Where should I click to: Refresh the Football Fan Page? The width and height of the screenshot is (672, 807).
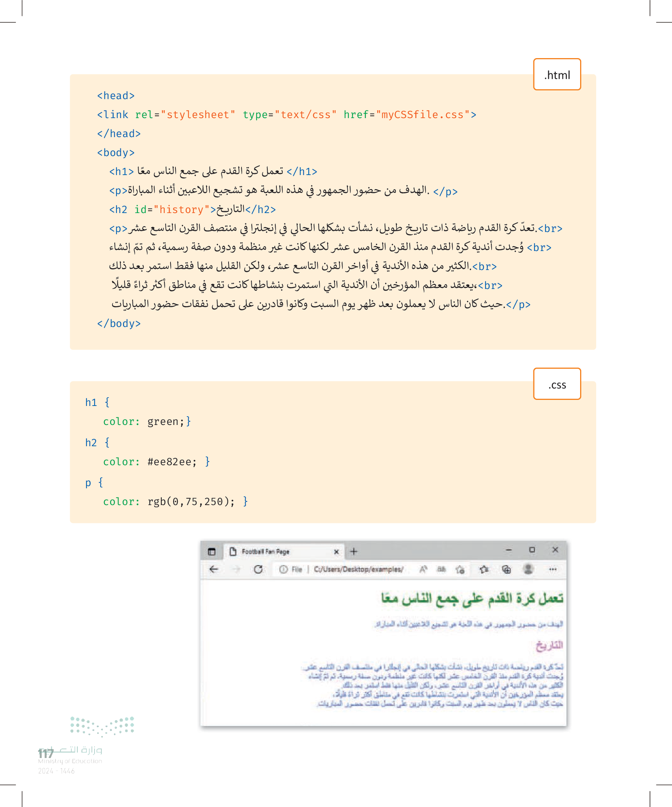click(x=258, y=569)
